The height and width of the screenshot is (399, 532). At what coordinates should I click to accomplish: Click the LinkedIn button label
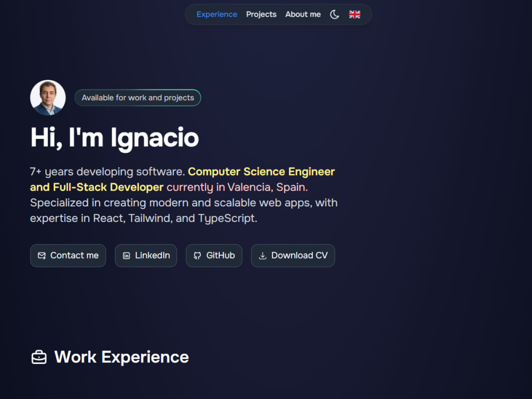(152, 255)
